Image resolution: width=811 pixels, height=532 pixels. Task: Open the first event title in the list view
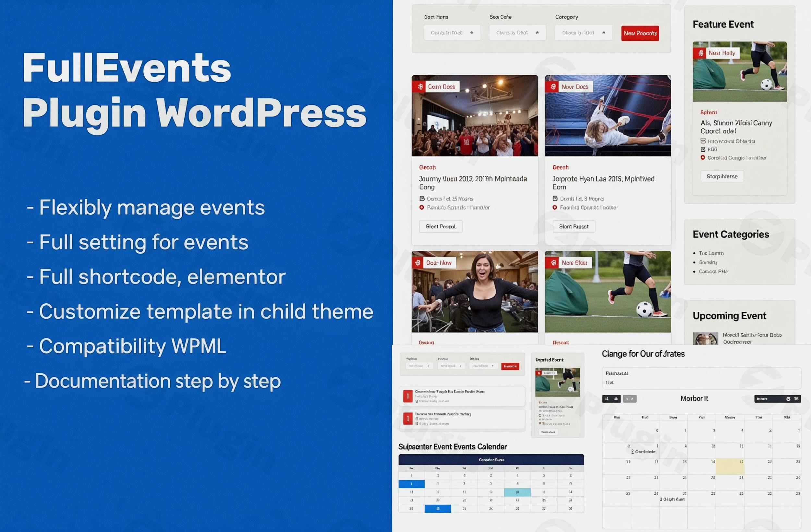point(450,392)
